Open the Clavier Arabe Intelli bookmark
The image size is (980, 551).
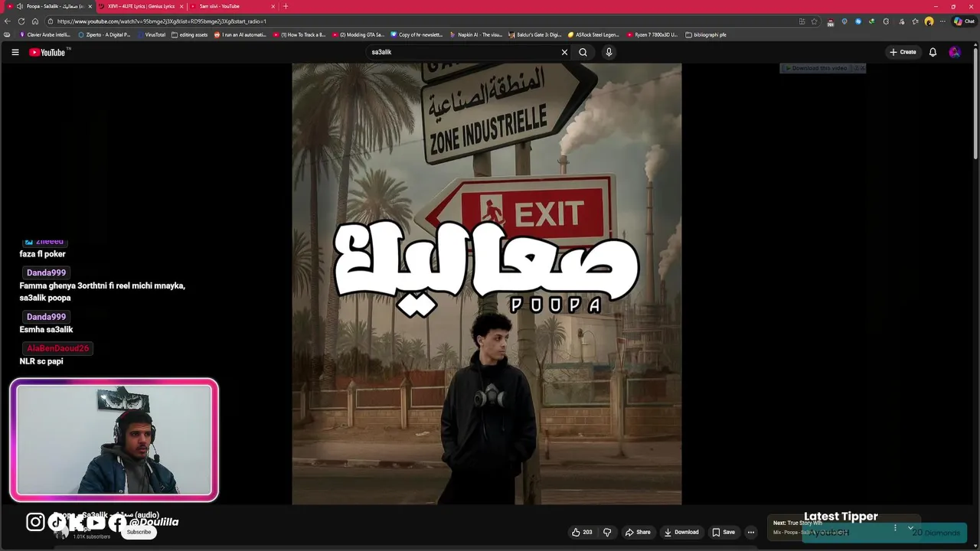pyautogui.click(x=44, y=34)
